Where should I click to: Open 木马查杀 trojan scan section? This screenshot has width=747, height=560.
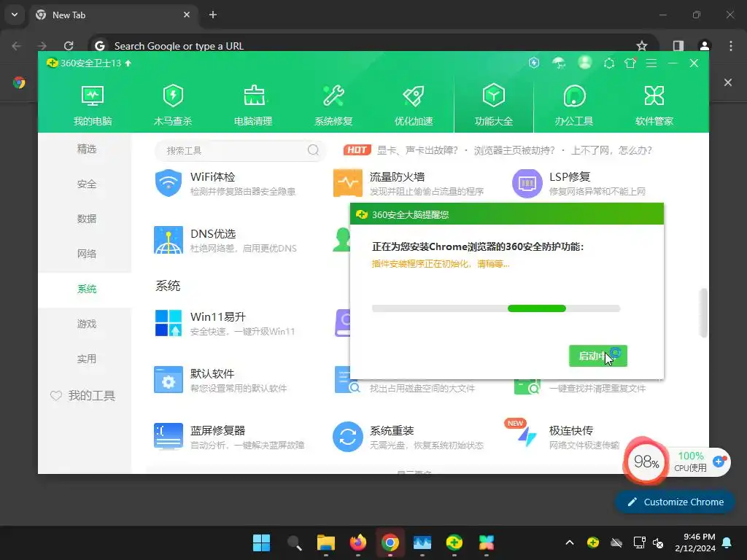coord(173,105)
